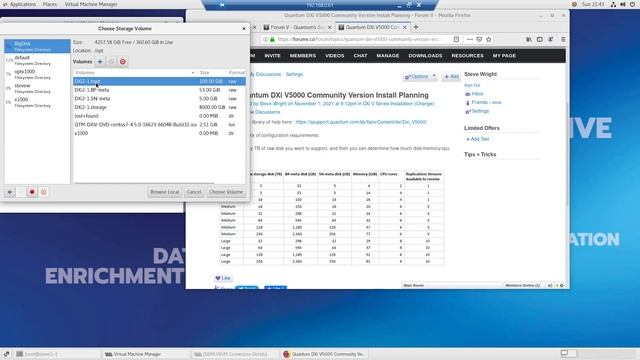
Task: Stop the selected storage pool
Action: coord(32,192)
